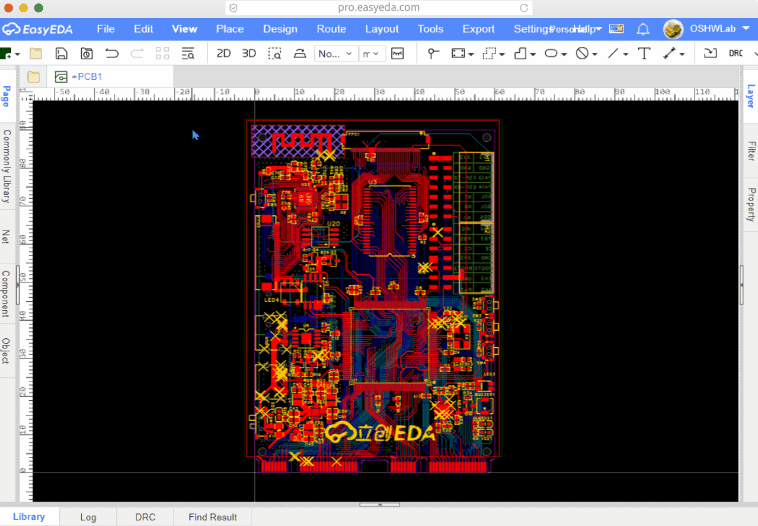Click the DRC check toolbar button
The height and width of the screenshot is (526, 758).
click(x=736, y=53)
